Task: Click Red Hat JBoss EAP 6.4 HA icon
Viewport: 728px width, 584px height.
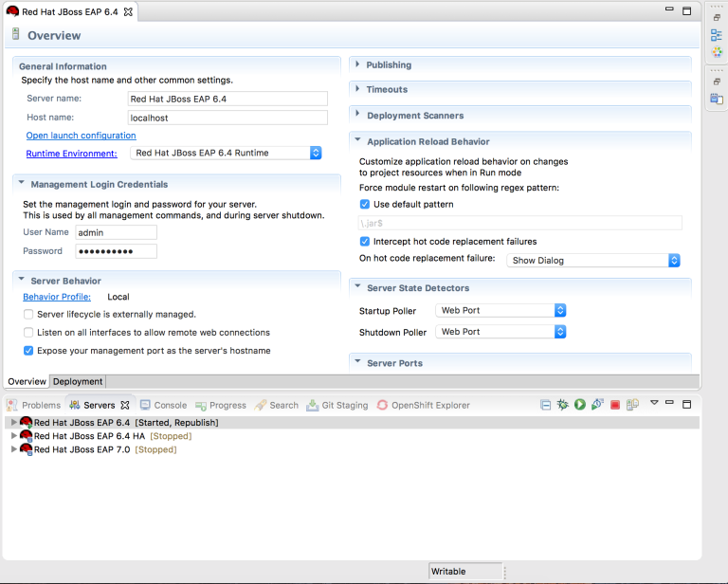Action: [x=26, y=436]
